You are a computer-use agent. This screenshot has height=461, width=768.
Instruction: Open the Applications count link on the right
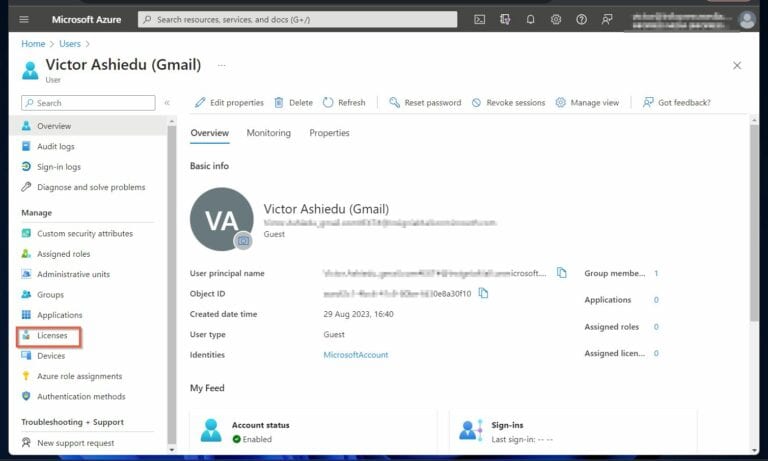point(656,300)
